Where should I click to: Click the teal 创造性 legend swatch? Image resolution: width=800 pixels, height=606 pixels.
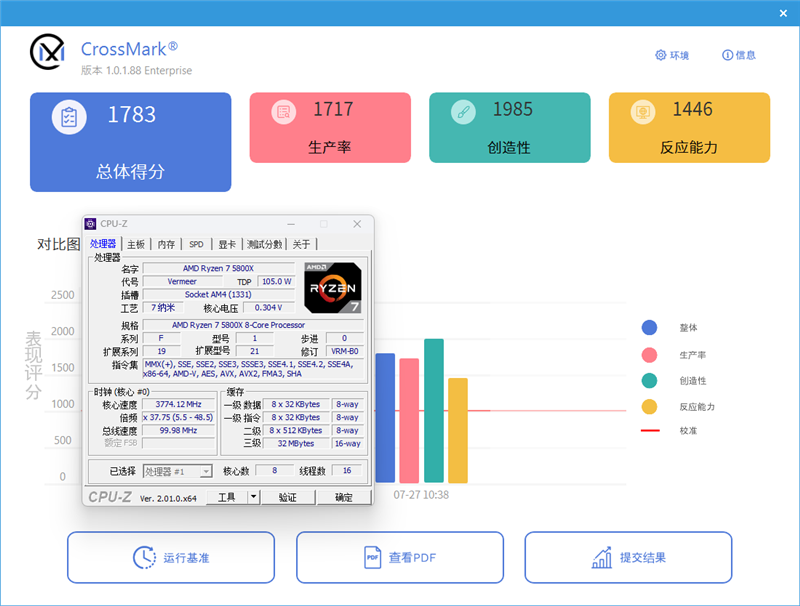(649, 381)
